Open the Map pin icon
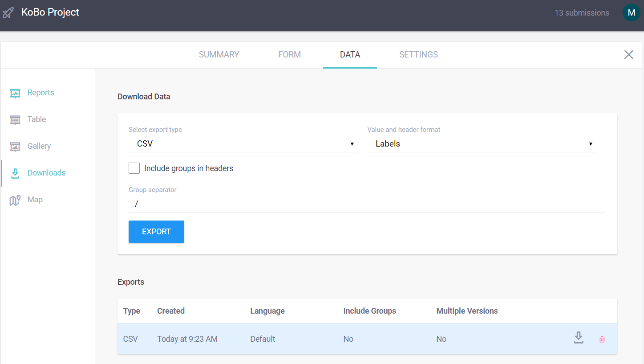644x364 pixels. 15,200
